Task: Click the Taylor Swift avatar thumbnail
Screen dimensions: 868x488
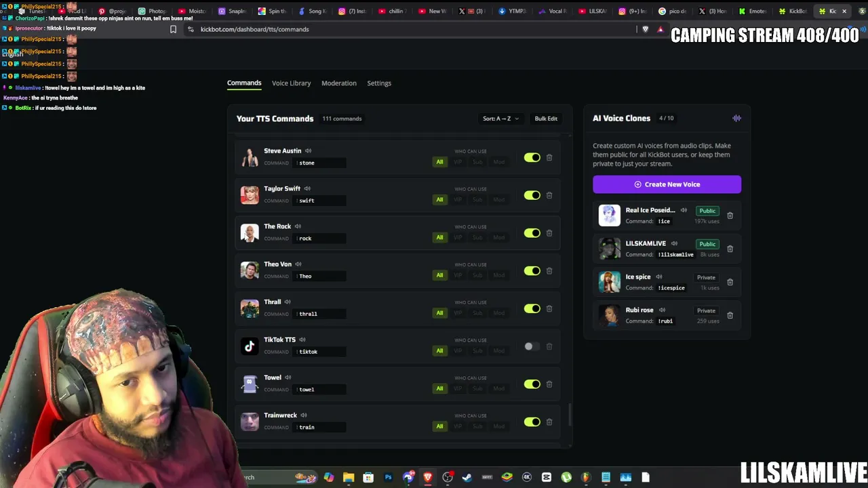Action: pyautogui.click(x=250, y=195)
